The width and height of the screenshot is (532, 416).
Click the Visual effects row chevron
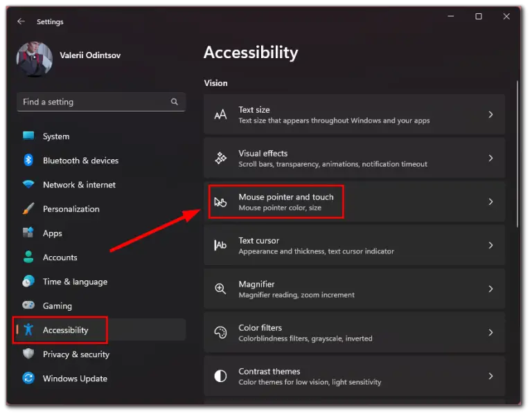[x=490, y=158]
